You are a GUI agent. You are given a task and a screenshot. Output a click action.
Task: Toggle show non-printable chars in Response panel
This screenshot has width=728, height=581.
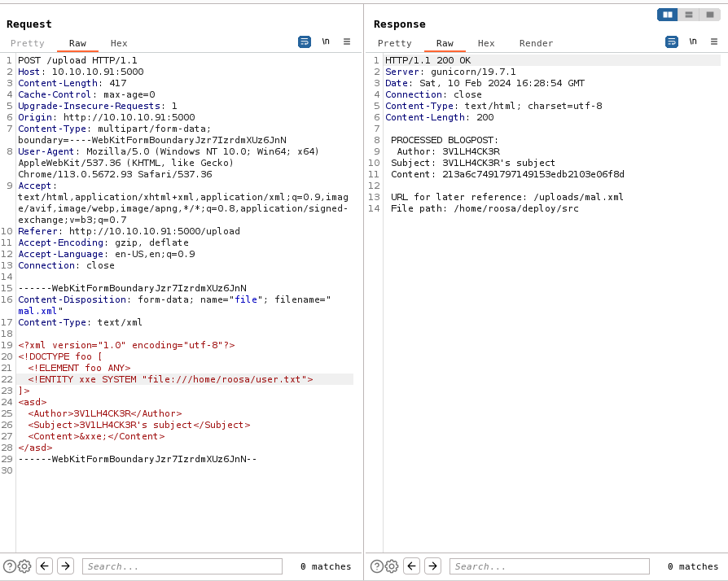(x=693, y=41)
